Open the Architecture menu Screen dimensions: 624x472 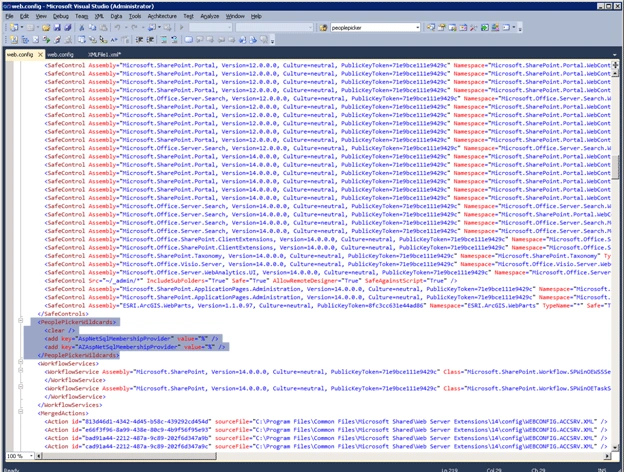(162, 16)
